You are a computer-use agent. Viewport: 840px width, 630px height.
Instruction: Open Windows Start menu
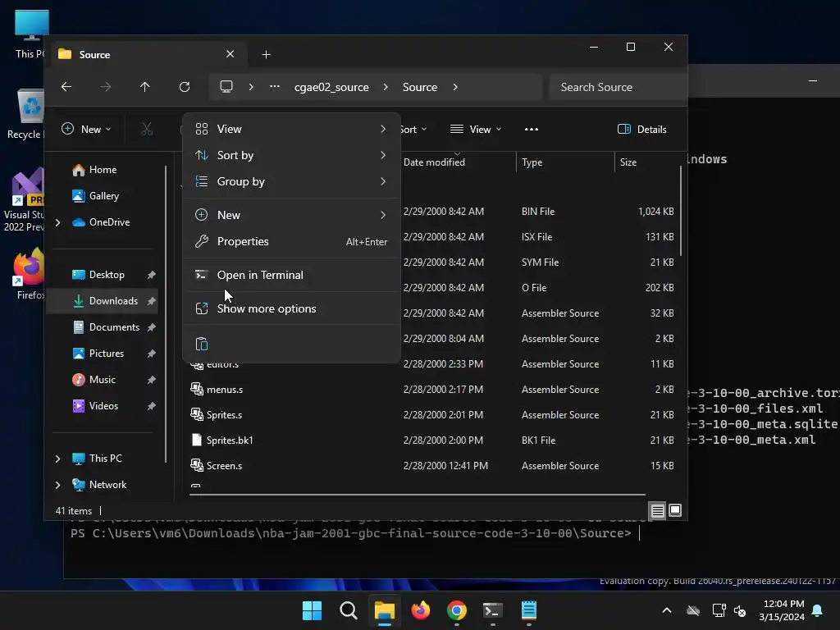pyautogui.click(x=312, y=610)
